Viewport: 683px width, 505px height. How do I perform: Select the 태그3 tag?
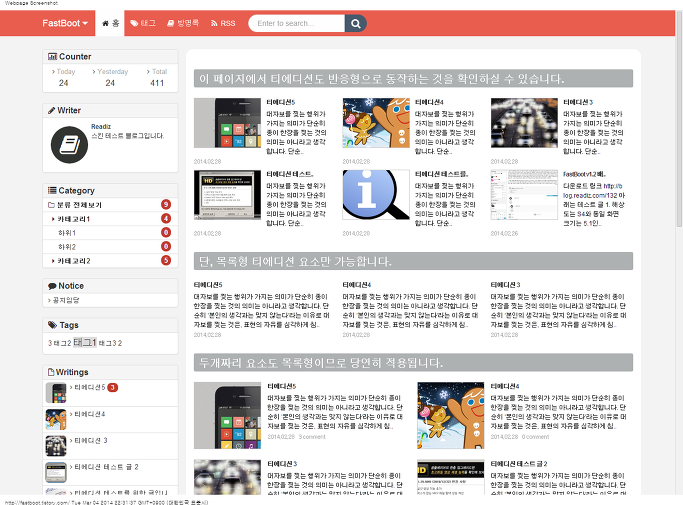pos(108,343)
